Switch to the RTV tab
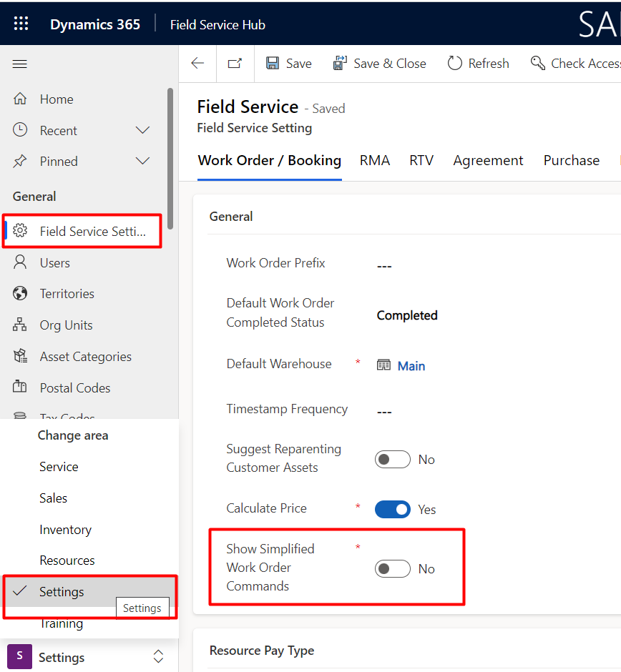This screenshot has height=672, width=621. [x=421, y=160]
